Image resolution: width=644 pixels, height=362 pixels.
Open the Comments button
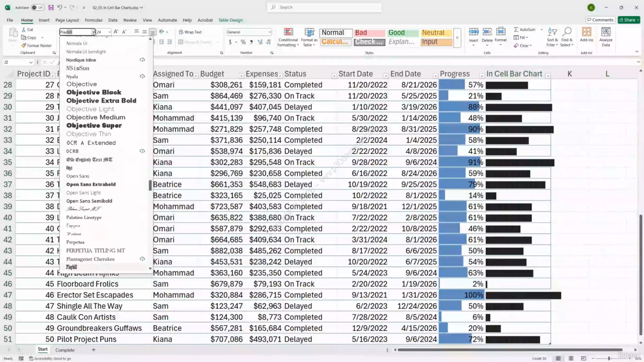coord(600,20)
